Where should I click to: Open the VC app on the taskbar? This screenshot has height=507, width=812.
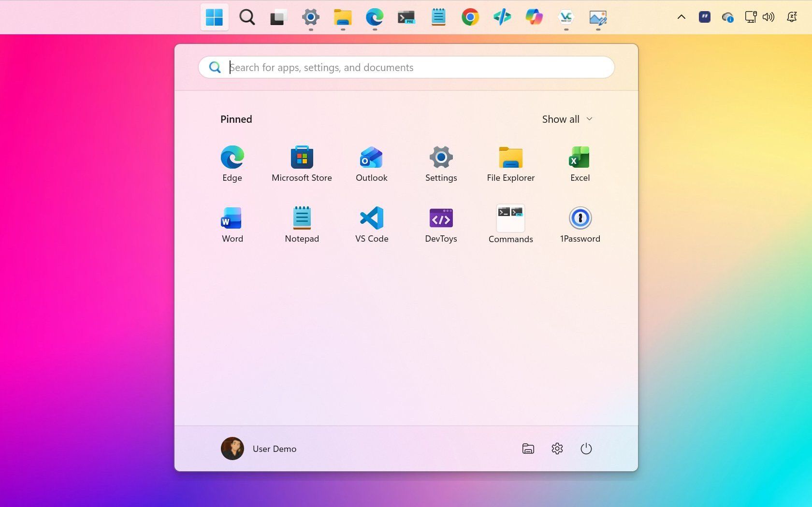click(x=566, y=17)
